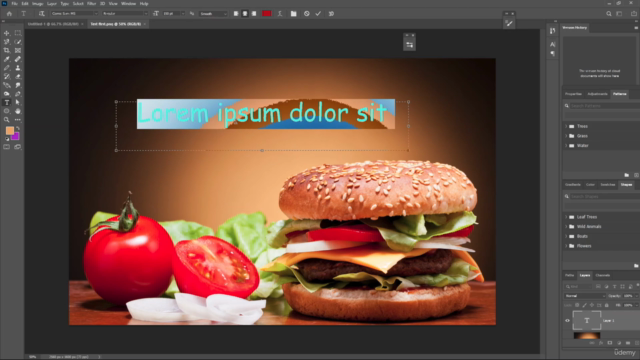This screenshot has height=360, width=640.
Task: Open the Image menu
Action: [37, 4]
